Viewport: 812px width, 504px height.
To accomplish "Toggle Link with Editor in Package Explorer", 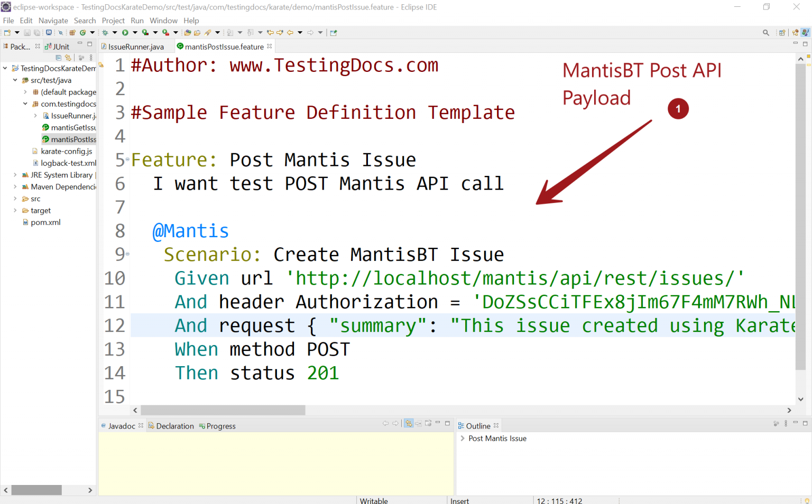I will (x=68, y=58).
